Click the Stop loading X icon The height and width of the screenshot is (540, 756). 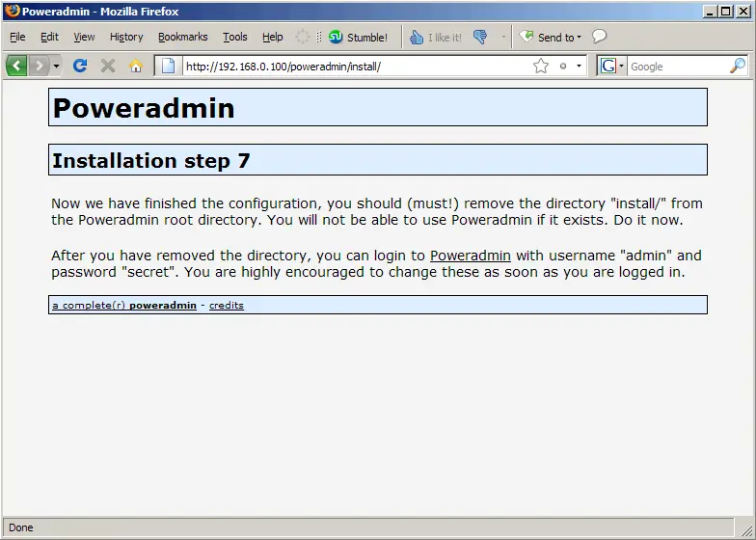point(108,66)
